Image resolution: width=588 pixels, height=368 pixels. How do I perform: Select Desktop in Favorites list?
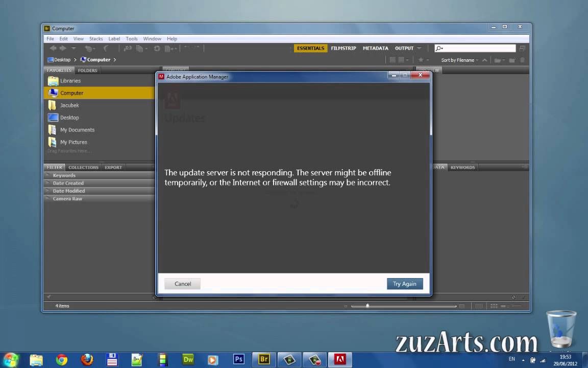coord(99,118)
